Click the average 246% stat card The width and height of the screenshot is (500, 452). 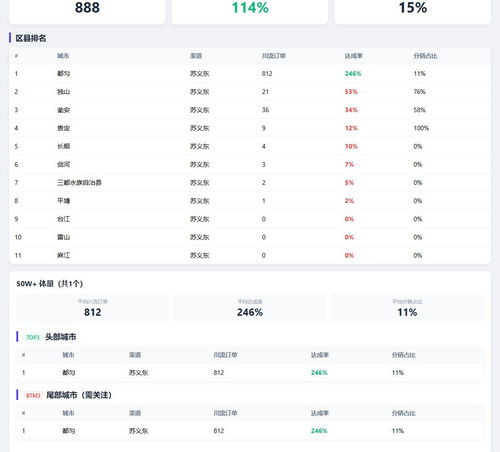click(x=250, y=308)
